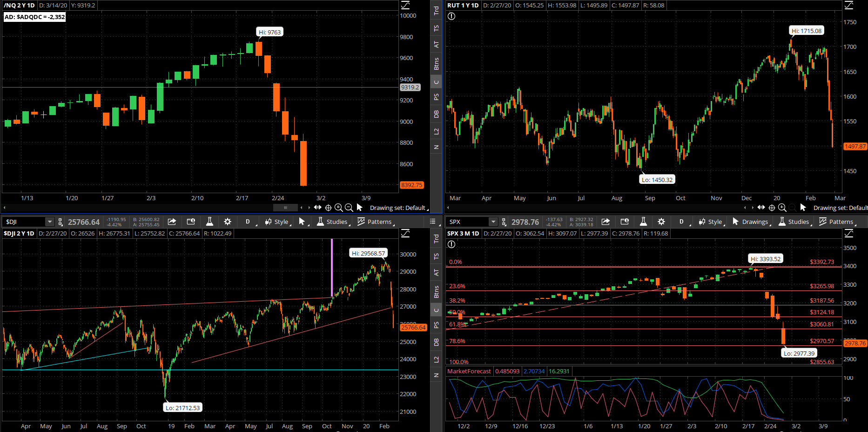Click the $DJI symbol input field
This screenshot has width=868, height=432.
pyautogui.click(x=24, y=222)
